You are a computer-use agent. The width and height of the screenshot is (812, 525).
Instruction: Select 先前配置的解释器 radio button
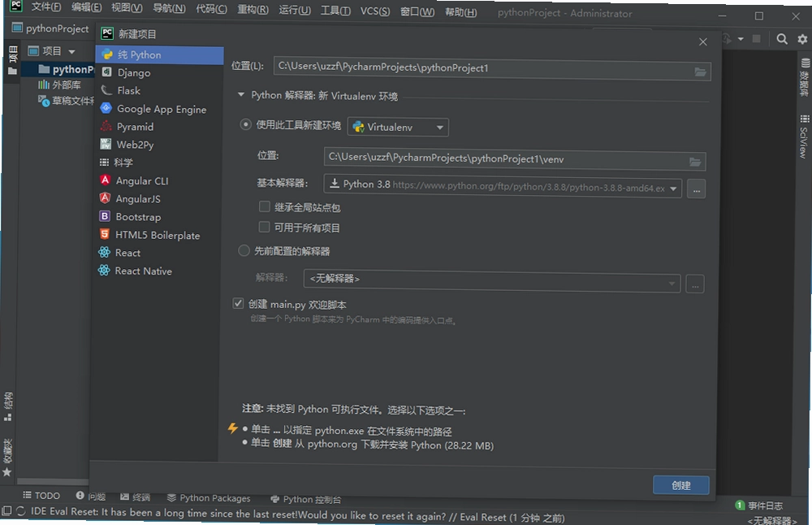click(244, 251)
